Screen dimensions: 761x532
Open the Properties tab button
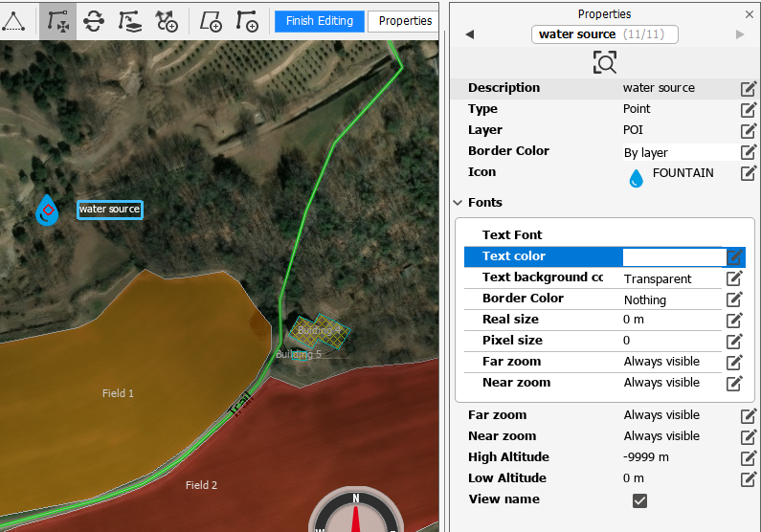(x=405, y=21)
